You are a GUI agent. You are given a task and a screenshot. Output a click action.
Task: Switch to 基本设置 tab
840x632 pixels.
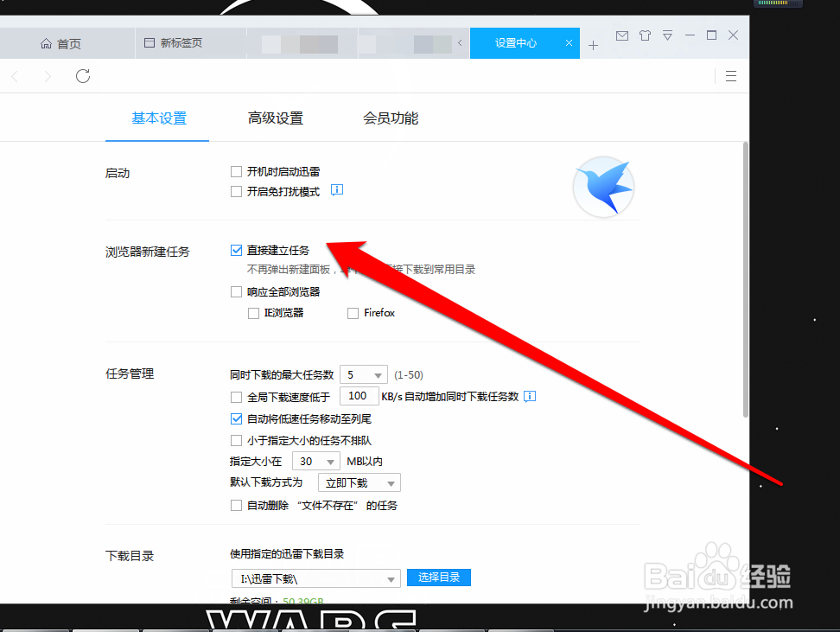point(158,118)
